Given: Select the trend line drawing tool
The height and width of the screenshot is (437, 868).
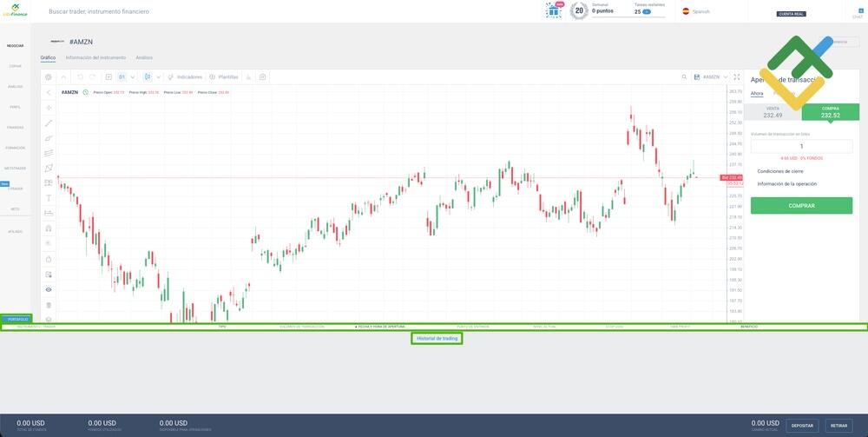Looking at the screenshot, I should (x=49, y=123).
